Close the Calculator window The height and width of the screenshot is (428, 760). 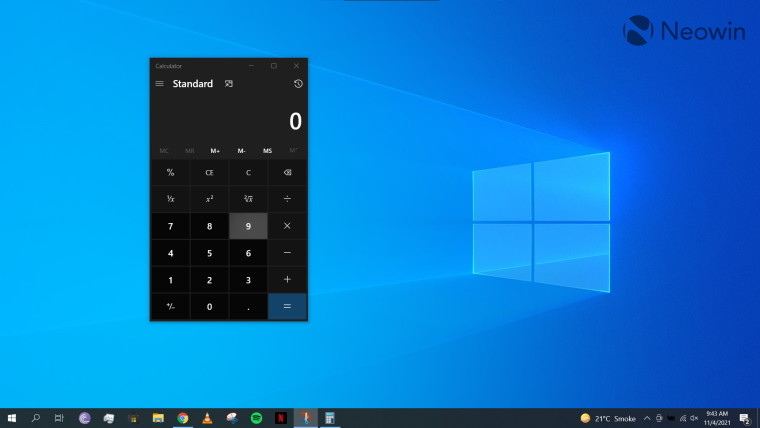(x=296, y=65)
